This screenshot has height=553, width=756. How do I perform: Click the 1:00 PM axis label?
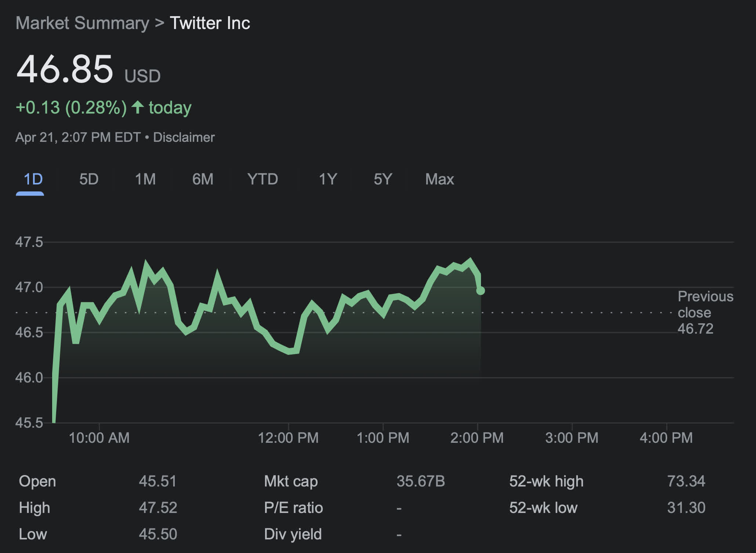[x=383, y=438]
